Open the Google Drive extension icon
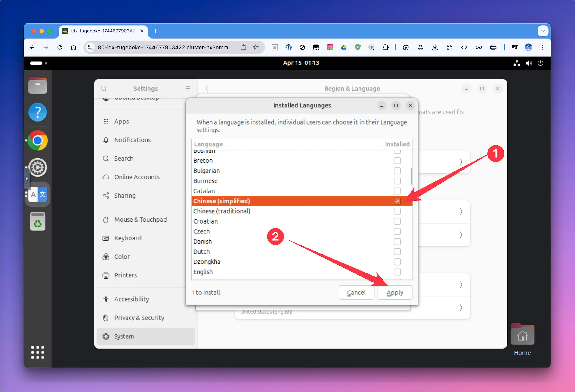 [x=344, y=47]
